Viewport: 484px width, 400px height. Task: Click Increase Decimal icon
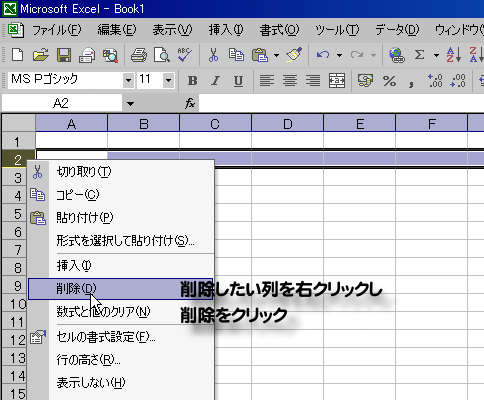435,81
